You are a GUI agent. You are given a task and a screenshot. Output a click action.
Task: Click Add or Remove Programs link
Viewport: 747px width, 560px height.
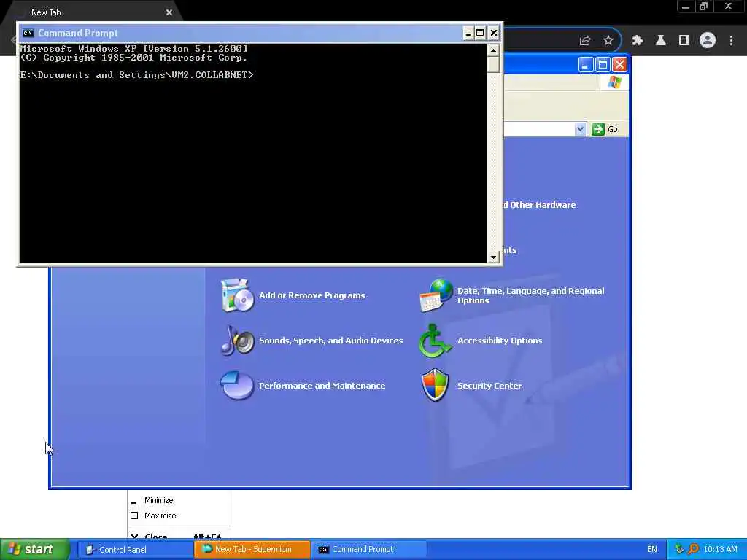click(312, 295)
